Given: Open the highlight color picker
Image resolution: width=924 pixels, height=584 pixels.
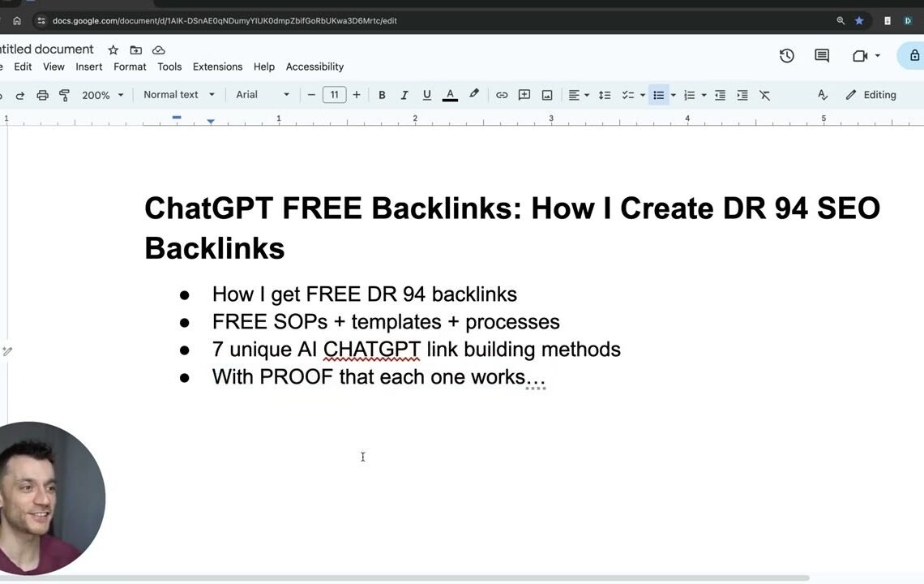Looking at the screenshot, I should 474,94.
